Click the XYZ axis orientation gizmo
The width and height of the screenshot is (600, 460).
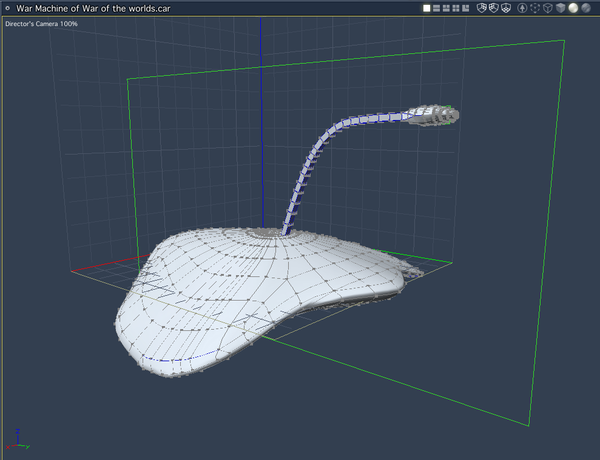click(x=18, y=440)
